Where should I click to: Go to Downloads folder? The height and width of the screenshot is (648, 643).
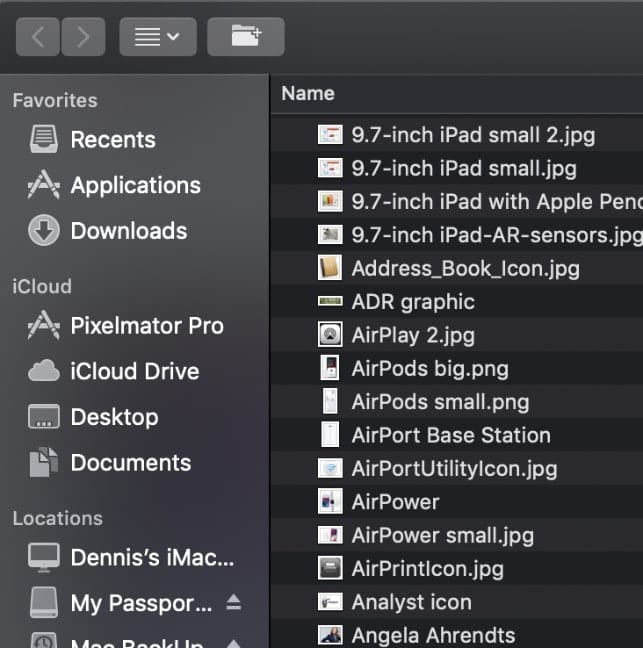click(x=128, y=231)
